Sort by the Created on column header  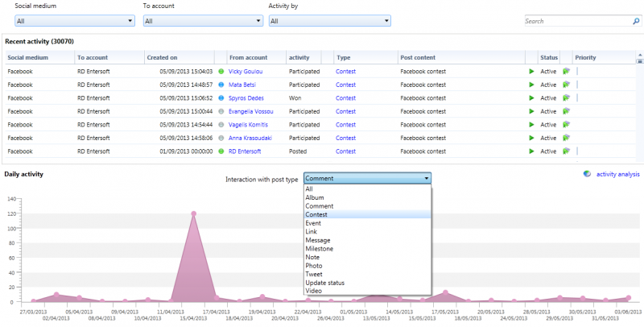(x=180, y=57)
